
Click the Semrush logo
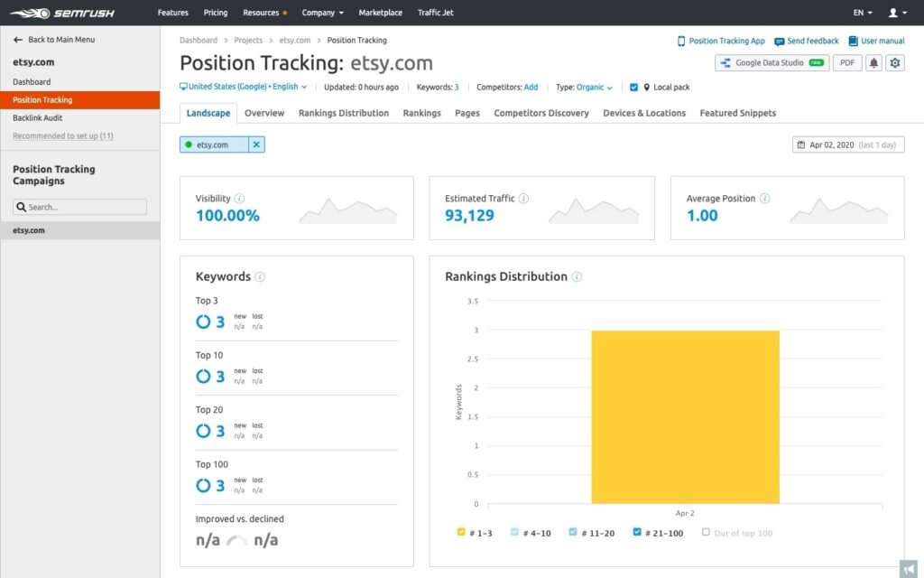(x=62, y=13)
